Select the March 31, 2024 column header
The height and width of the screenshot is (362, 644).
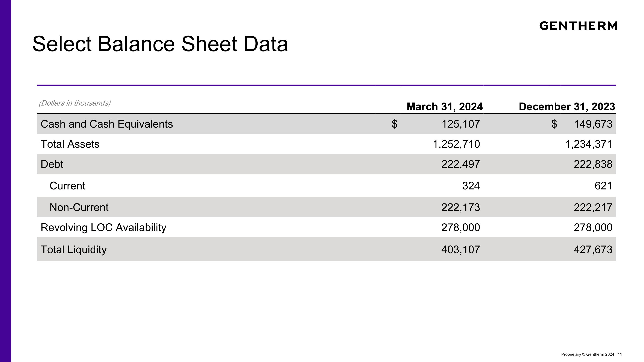pos(445,106)
